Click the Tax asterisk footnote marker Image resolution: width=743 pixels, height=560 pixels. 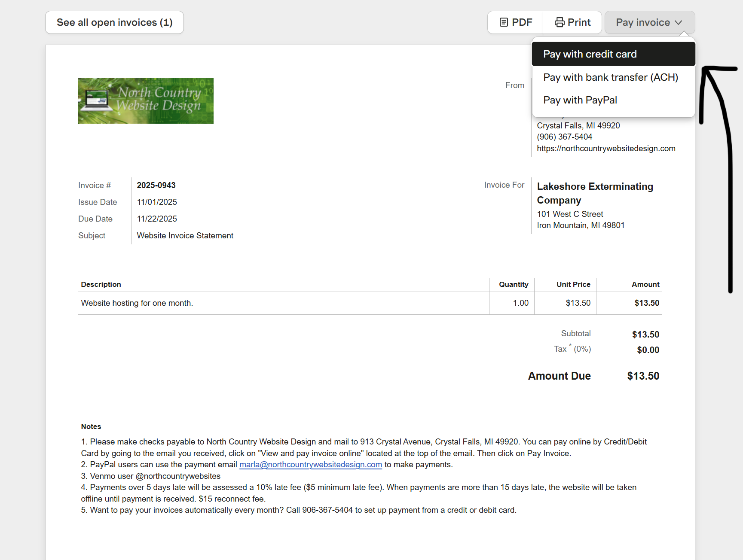coord(570,345)
